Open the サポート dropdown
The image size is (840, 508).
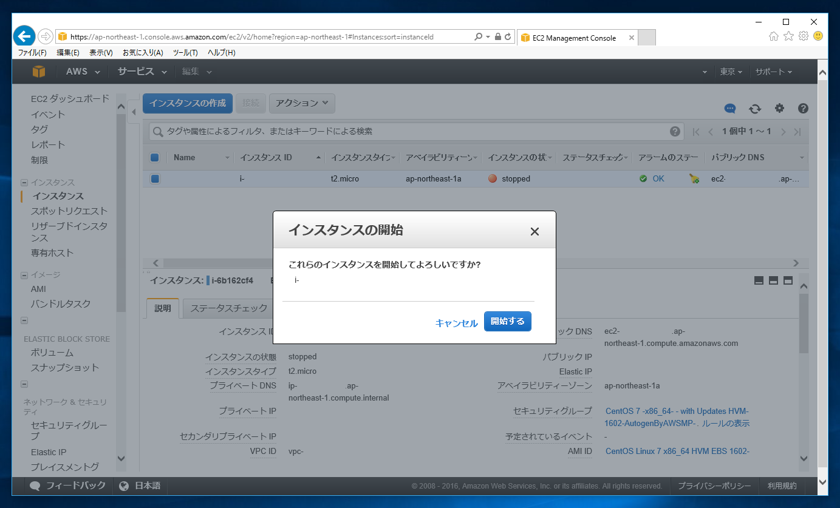774,72
